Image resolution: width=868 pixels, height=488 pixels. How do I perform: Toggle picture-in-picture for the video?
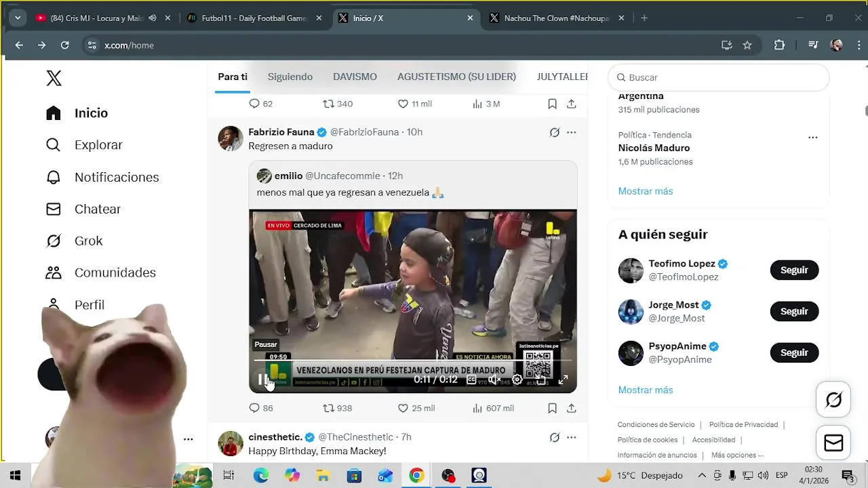540,380
